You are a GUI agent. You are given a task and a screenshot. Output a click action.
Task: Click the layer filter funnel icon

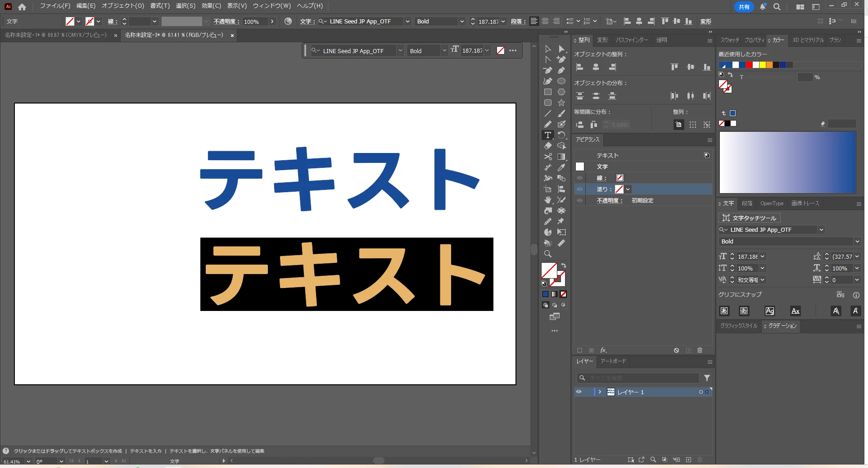707,378
